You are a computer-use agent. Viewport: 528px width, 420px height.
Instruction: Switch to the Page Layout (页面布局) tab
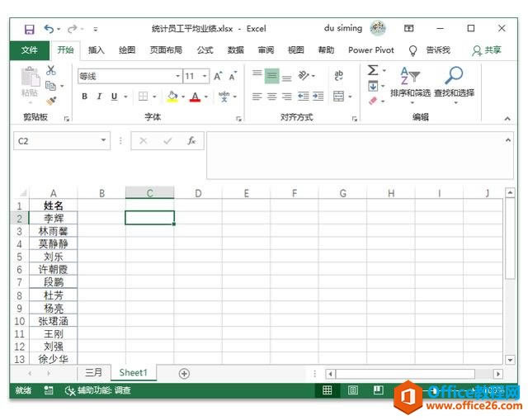tap(166, 50)
